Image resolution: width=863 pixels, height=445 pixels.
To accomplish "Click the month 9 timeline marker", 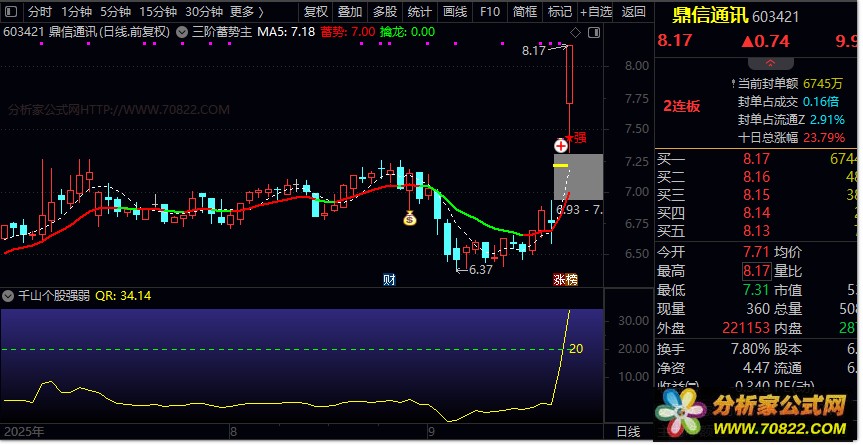I will coord(431,432).
